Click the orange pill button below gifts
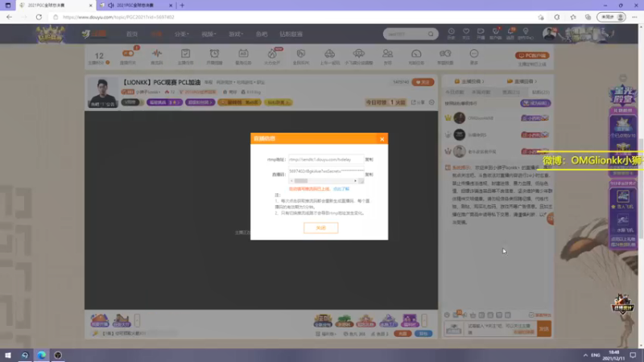The image size is (644, 362). coord(402,334)
